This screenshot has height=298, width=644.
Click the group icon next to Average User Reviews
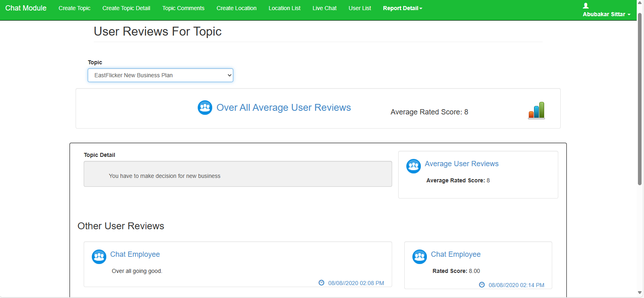(x=413, y=166)
